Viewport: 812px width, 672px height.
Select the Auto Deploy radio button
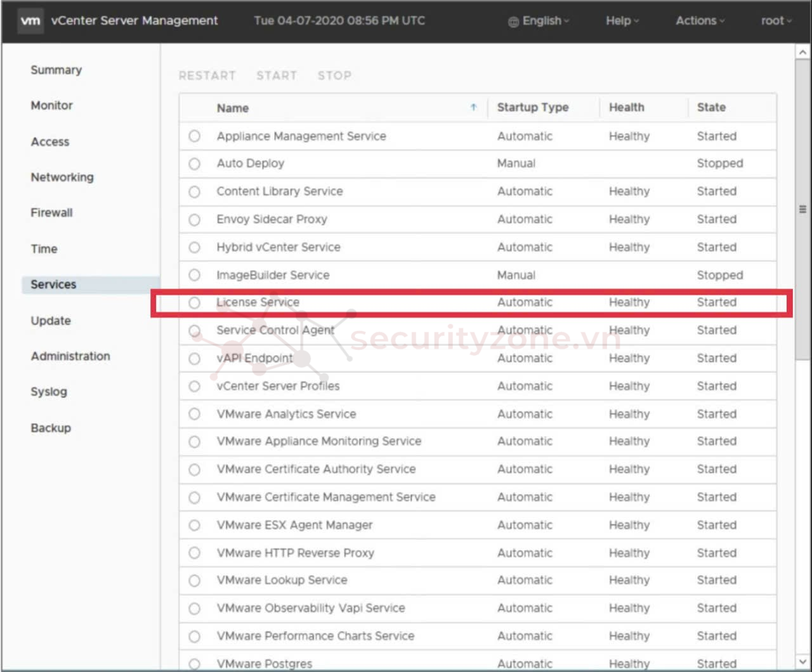195,164
